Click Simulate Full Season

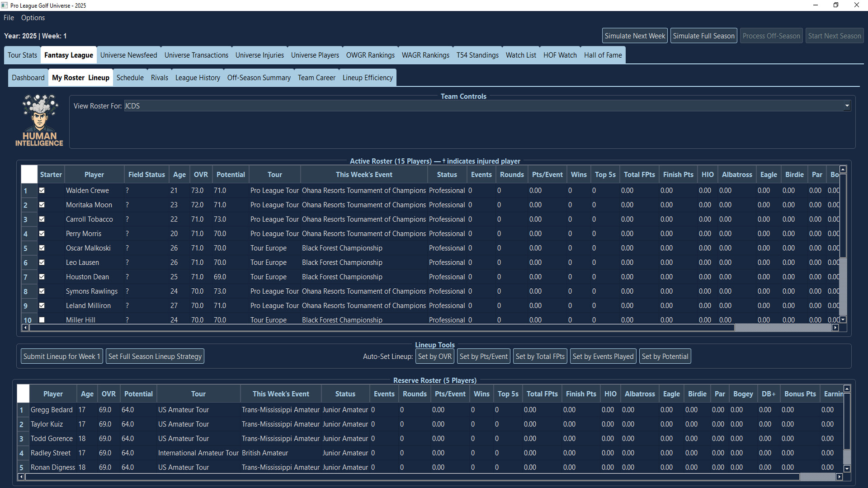703,35
